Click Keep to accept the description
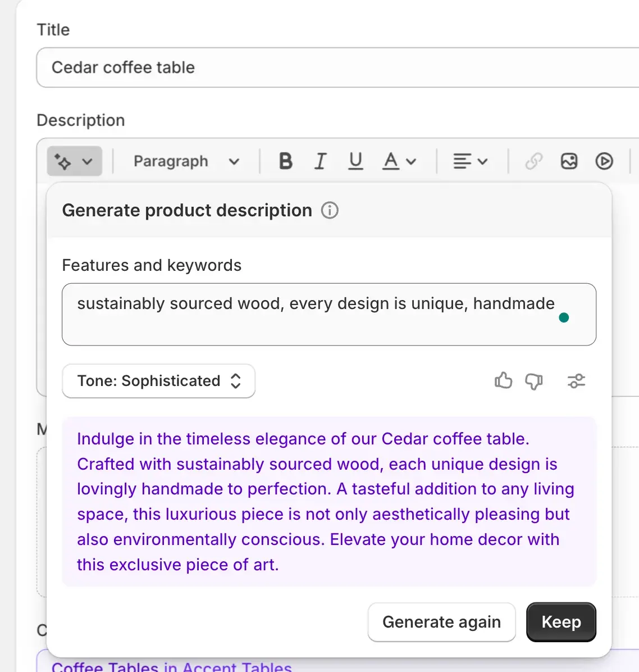This screenshot has width=639, height=672. pos(561,622)
